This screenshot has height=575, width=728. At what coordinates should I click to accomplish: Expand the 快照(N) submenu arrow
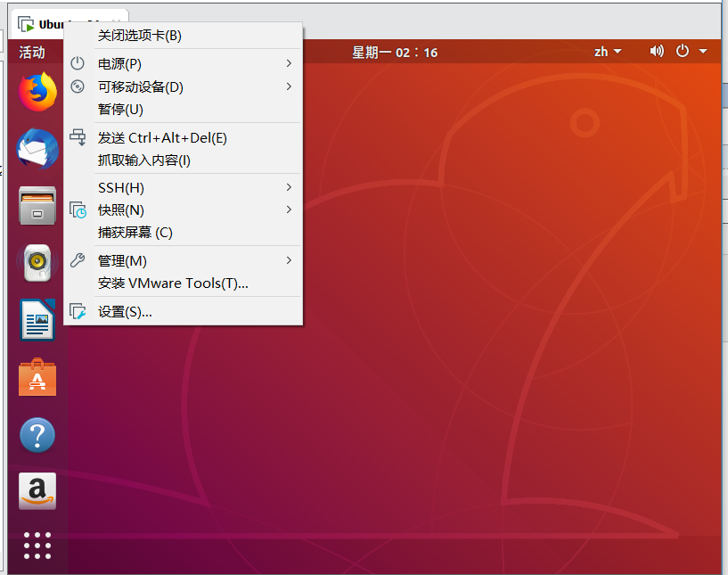[289, 209]
